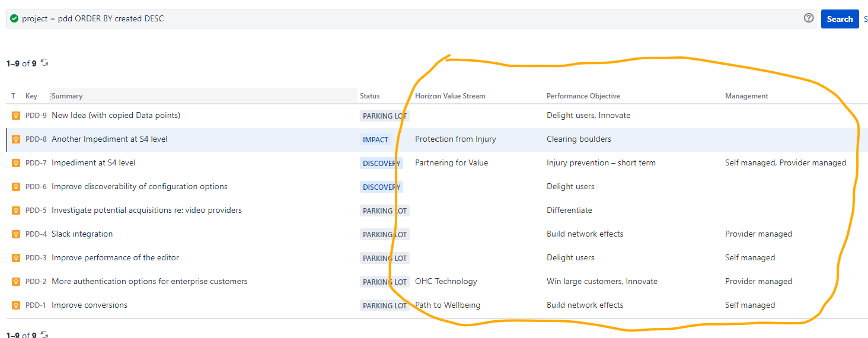Open 'Investigate potential acquisitions re: video providers'
This screenshot has width=868, height=338.
146,211
